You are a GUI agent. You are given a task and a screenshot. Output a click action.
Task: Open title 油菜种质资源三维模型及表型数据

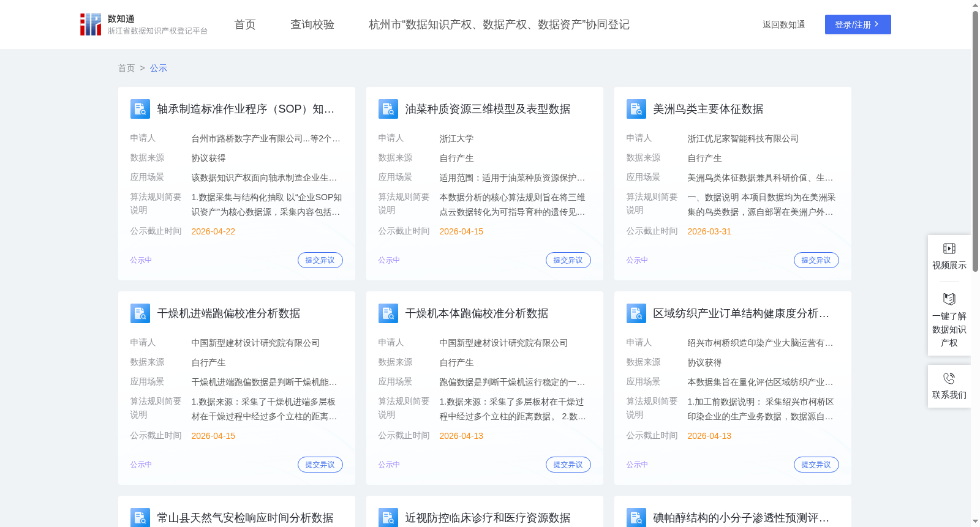488,109
